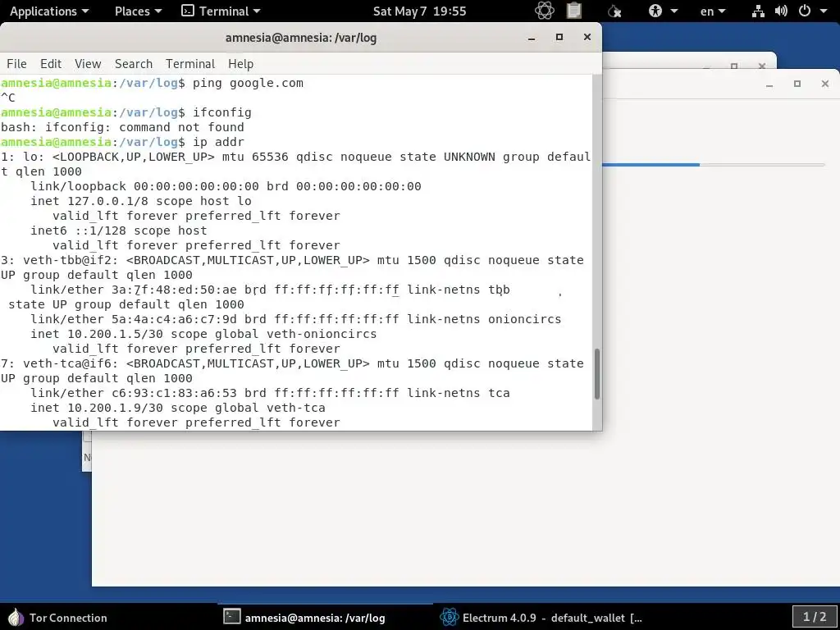Click the progress bar in background window
Screen dimensions: 840x630
click(x=713, y=165)
